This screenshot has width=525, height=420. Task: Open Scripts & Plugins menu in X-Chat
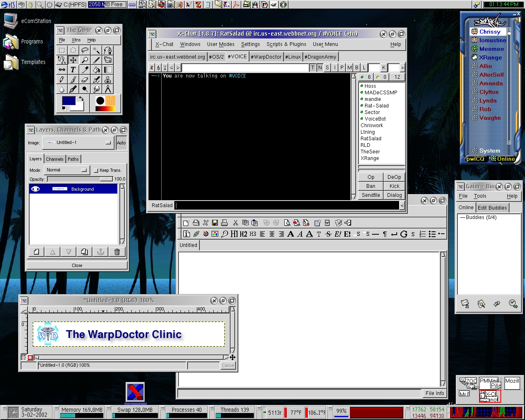tap(286, 44)
